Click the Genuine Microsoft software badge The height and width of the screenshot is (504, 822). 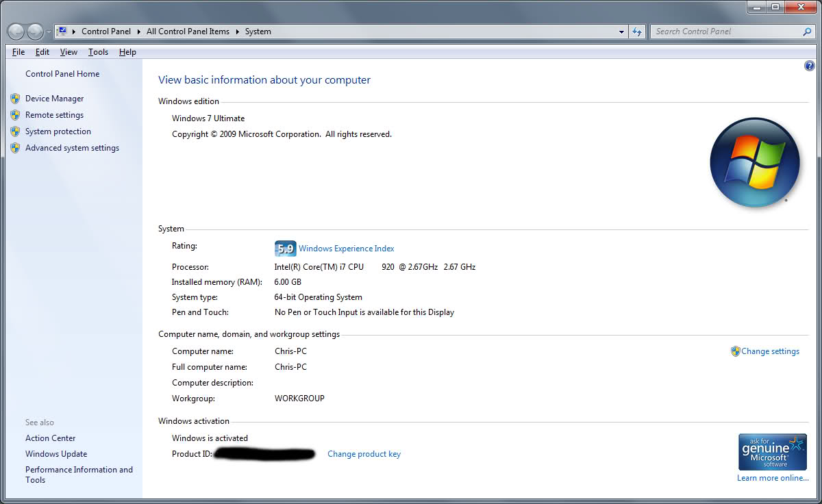(x=773, y=451)
